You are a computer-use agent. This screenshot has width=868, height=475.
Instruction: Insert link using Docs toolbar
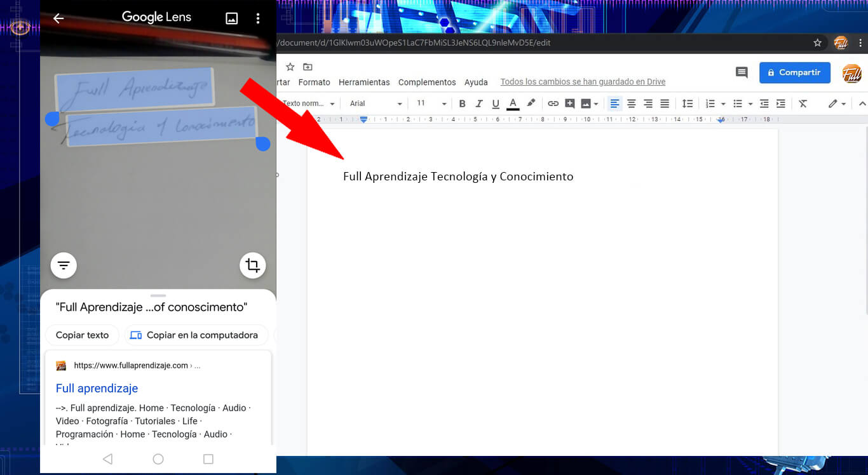[553, 104]
